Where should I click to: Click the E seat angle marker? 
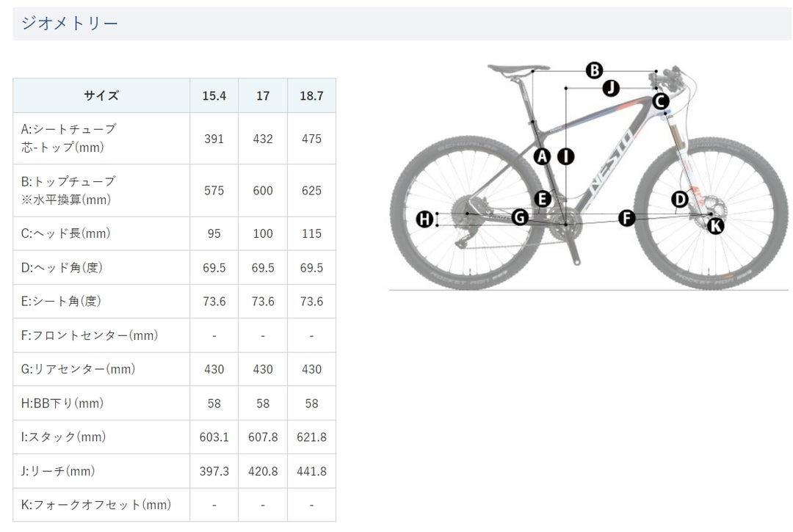pyautogui.click(x=543, y=198)
